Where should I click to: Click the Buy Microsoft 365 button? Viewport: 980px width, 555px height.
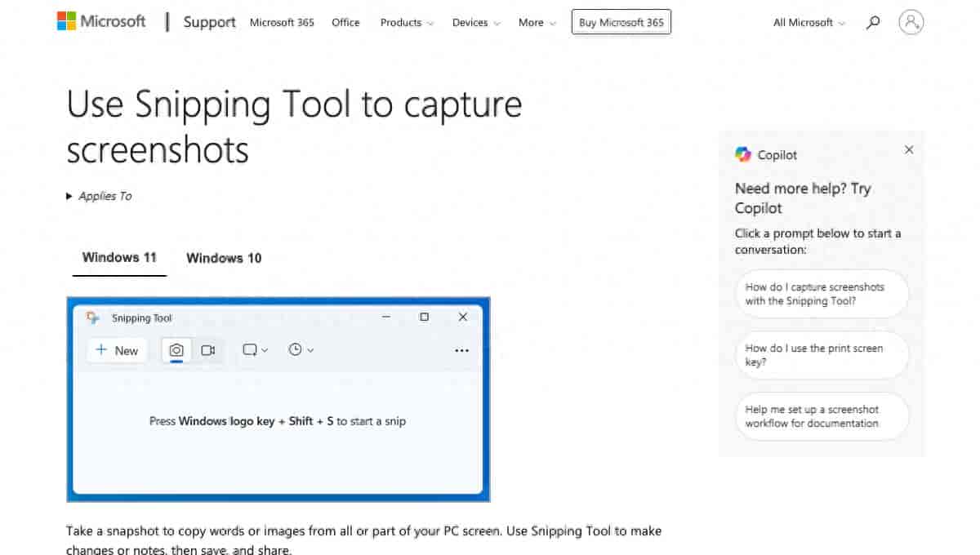(x=621, y=22)
